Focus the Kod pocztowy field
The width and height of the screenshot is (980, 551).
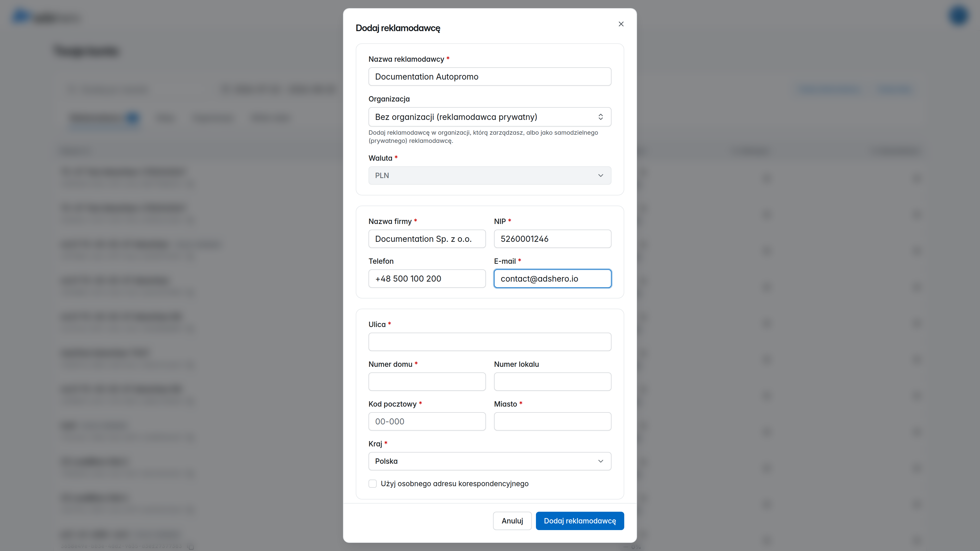point(427,421)
